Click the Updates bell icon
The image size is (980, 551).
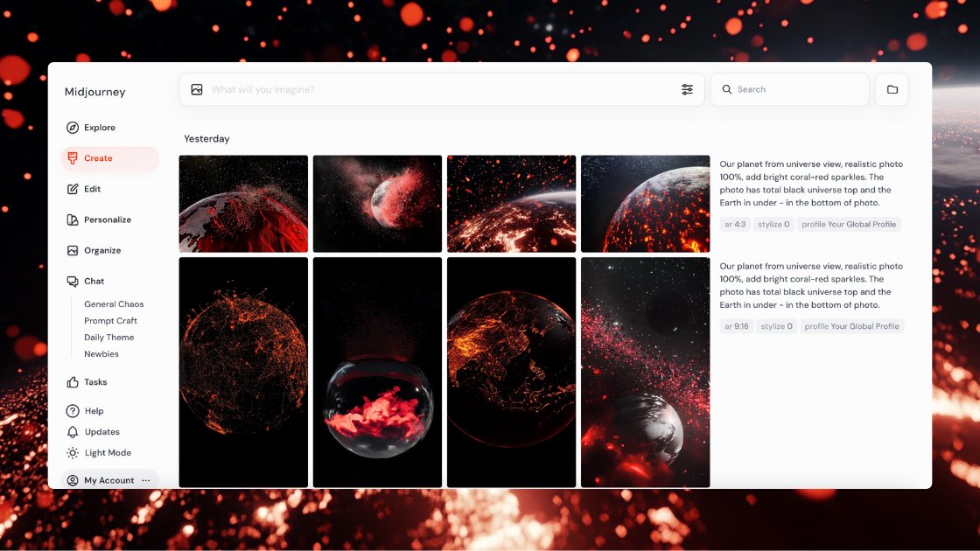73,432
